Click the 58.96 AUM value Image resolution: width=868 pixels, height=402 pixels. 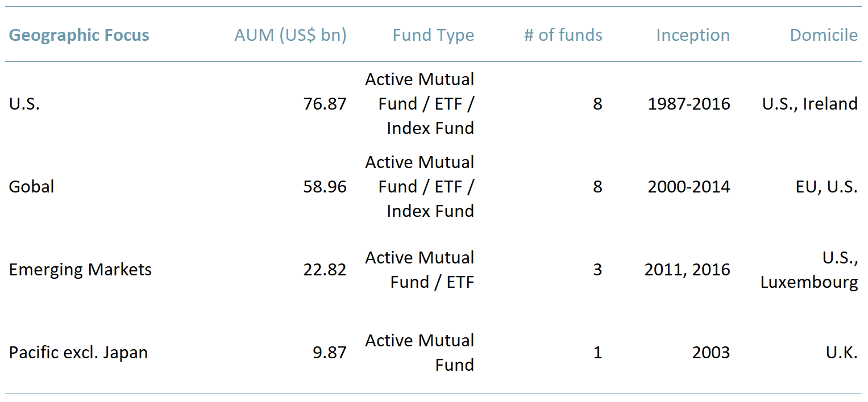[x=325, y=187]
